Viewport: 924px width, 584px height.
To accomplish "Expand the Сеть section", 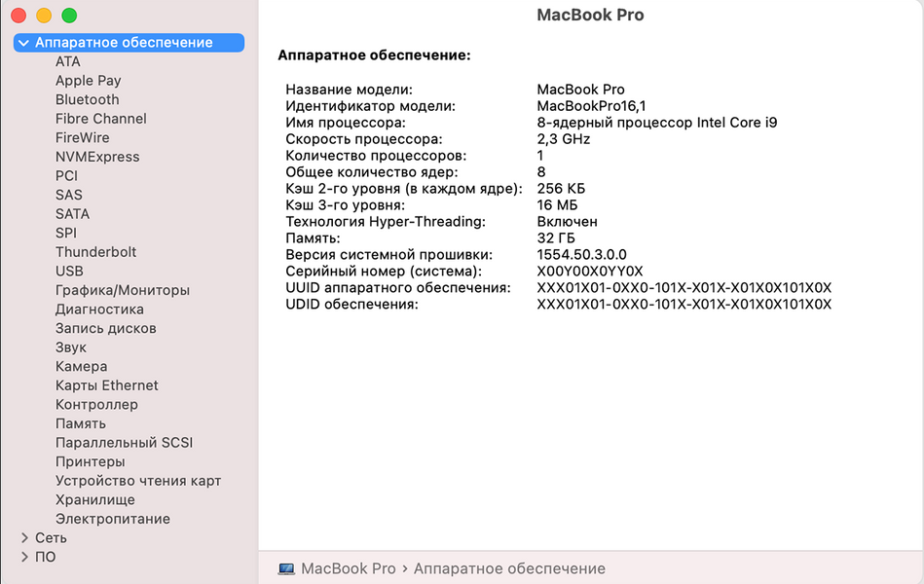I will point(24,538).
